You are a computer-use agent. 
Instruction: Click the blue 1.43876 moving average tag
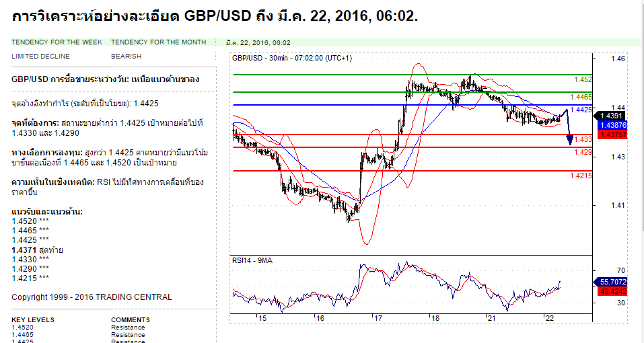point(613,126)
